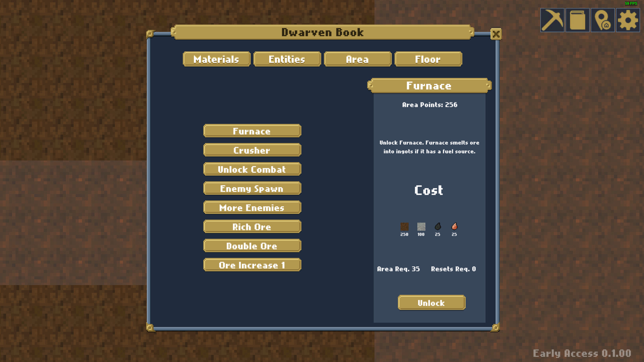Open the Area section tab
This screenshot has height=362, width=644.
click(x=358, y=59)
